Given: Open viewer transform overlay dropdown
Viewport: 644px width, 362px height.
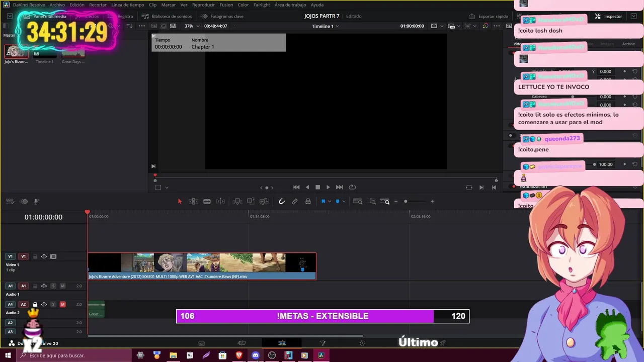Looking at the screenshot, I should point(167,188).
